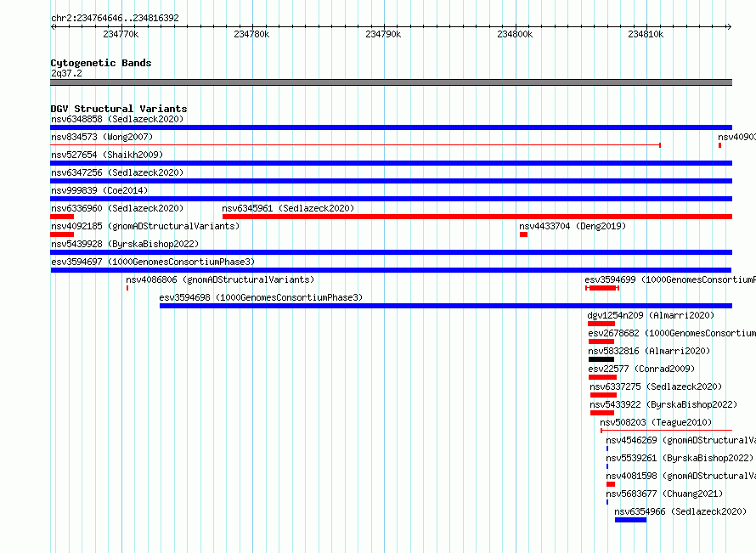Viewport: 756px width, 553px height.
Task: Click the 234810k ruler tick label
Action: click(x=646, y=34)
